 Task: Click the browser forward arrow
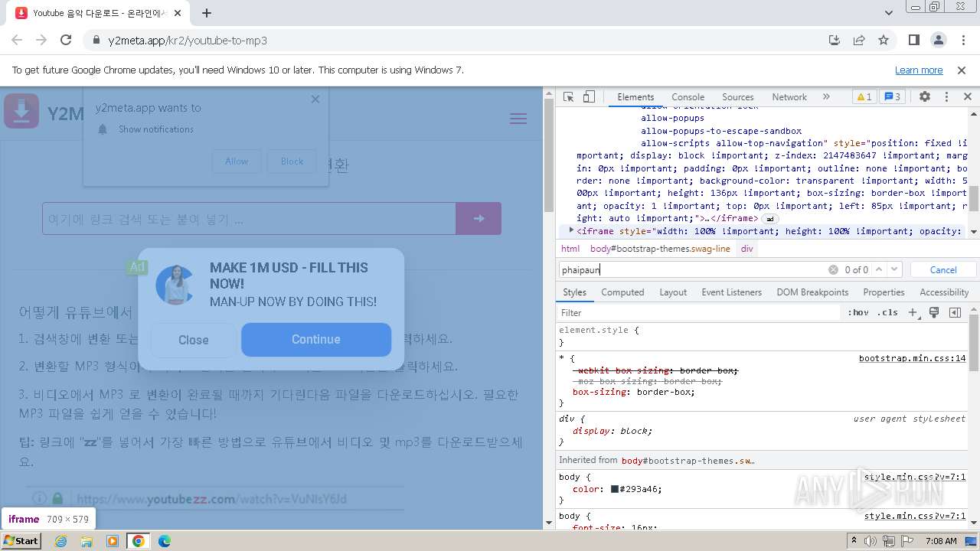[x=41, y=40]
